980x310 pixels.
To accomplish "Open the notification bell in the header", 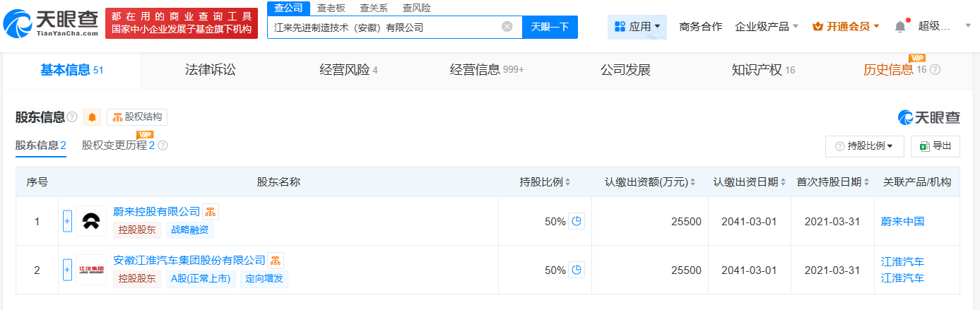I will pos(899,27).
